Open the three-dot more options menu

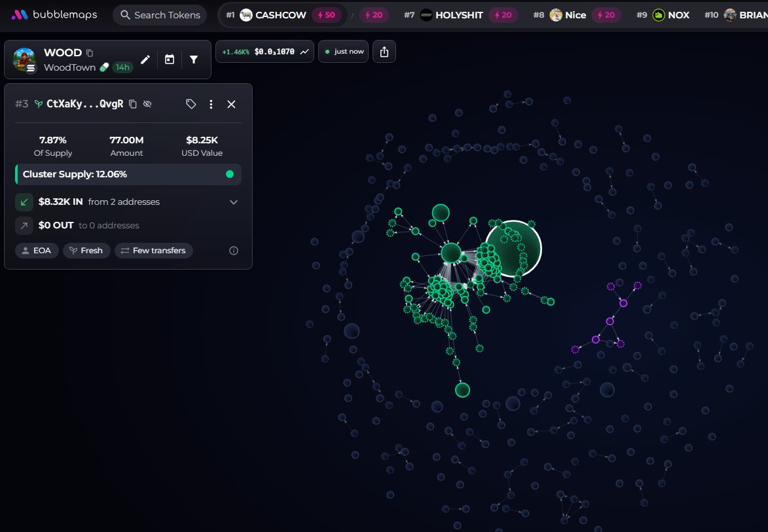click(x=211, y=104)
